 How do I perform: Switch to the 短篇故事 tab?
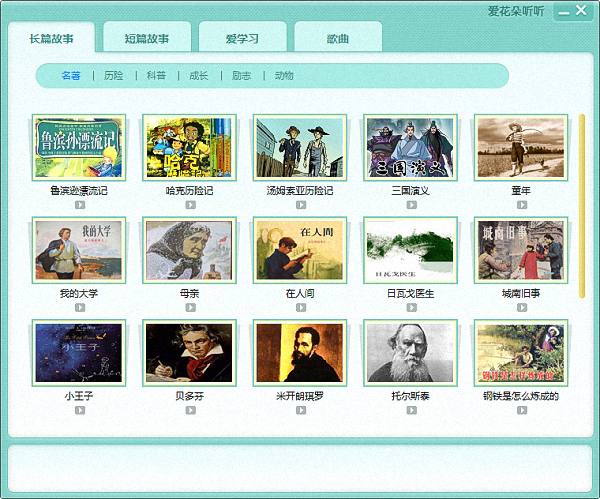click(147, 39)
